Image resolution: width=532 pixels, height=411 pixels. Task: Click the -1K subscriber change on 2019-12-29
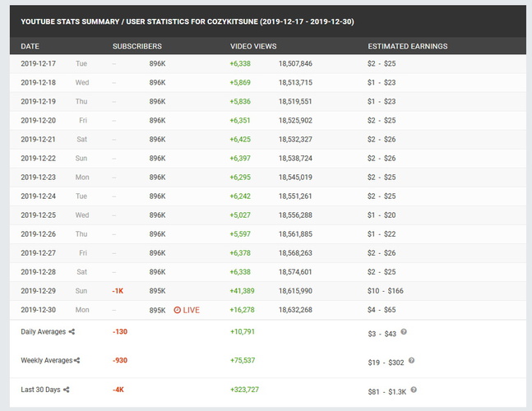(118, 291)
